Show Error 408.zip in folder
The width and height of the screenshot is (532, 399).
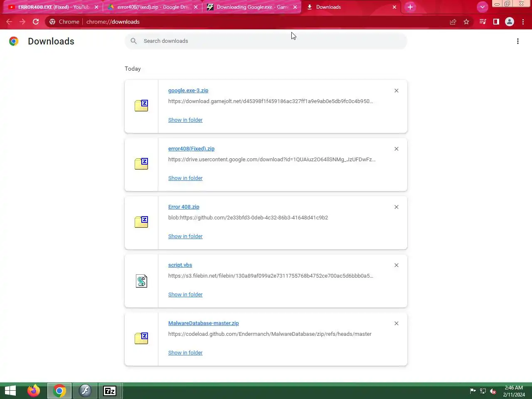[x=185, y=236]
